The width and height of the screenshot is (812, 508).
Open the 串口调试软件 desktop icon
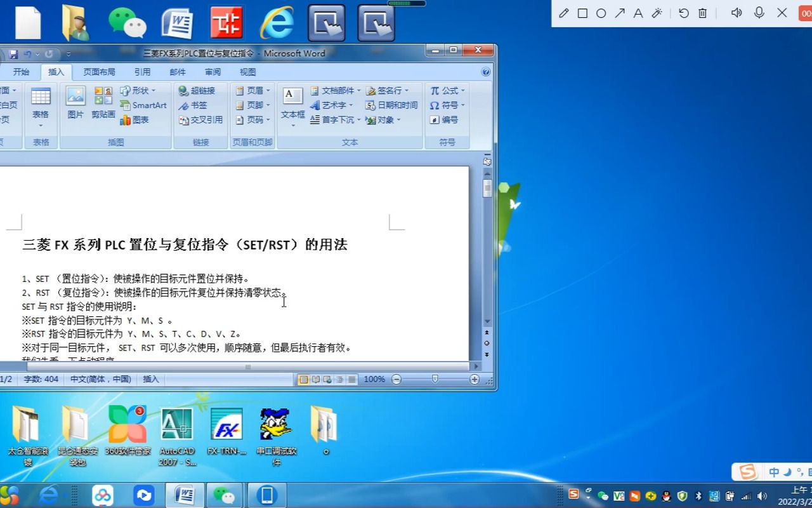pos(276,438)
